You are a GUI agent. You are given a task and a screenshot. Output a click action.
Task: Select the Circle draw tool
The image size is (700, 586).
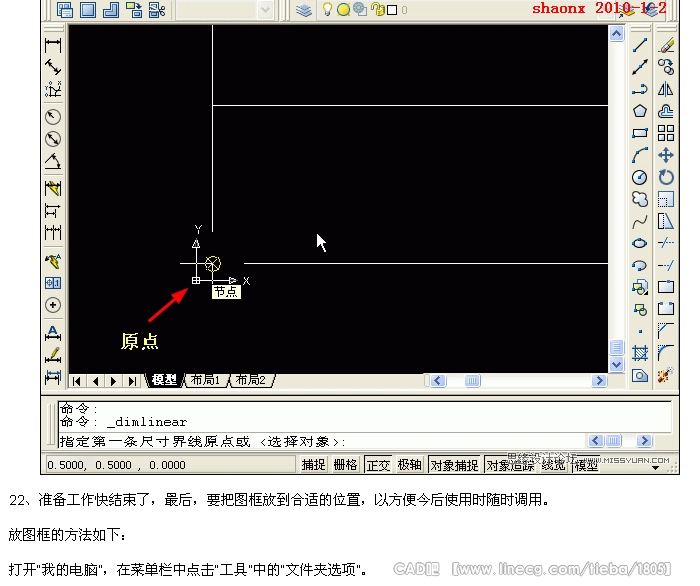pos(640,177)
